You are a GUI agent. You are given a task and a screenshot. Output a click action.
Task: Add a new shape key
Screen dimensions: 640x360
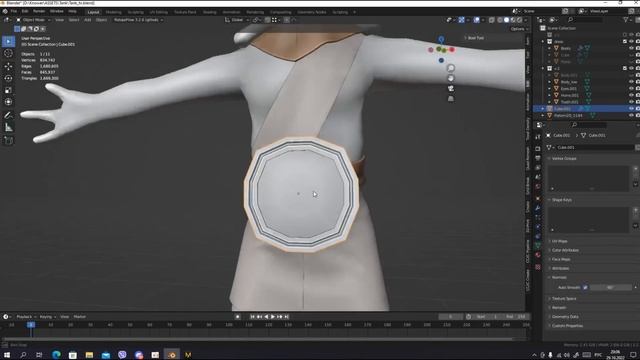636,210
